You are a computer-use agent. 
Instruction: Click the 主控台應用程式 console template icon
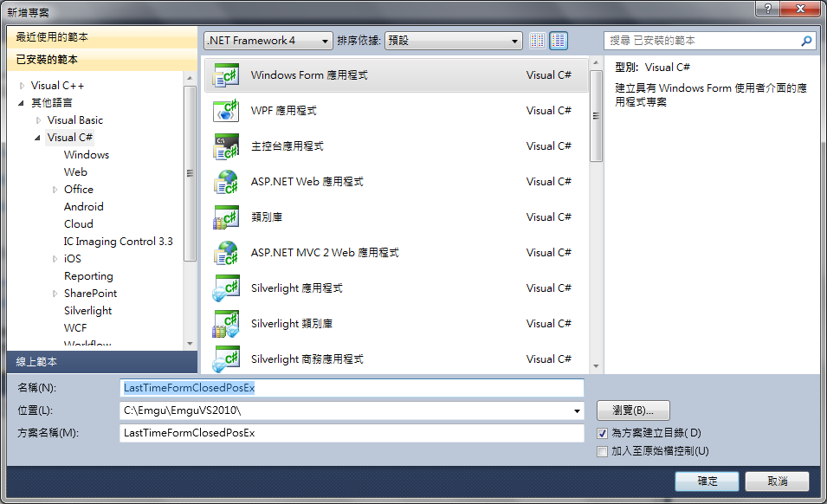tap(226, 146)
